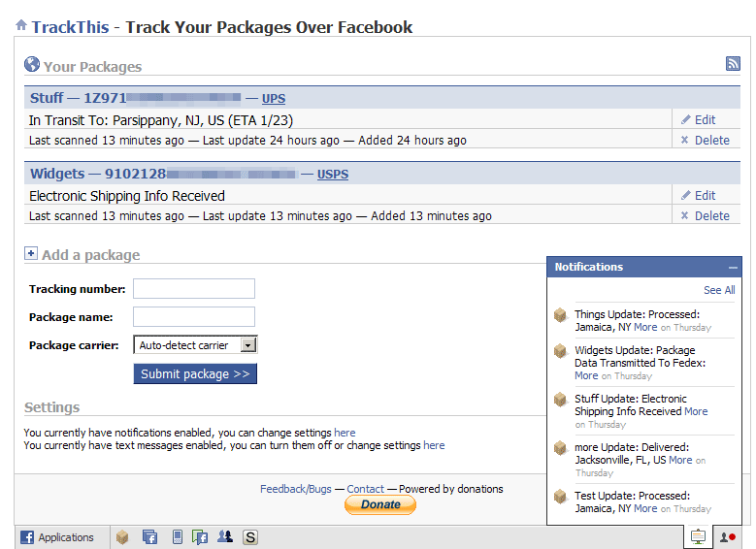Minimize the Notifications panel
Screen dimensions: 756x549
click(x=733, y=267)
